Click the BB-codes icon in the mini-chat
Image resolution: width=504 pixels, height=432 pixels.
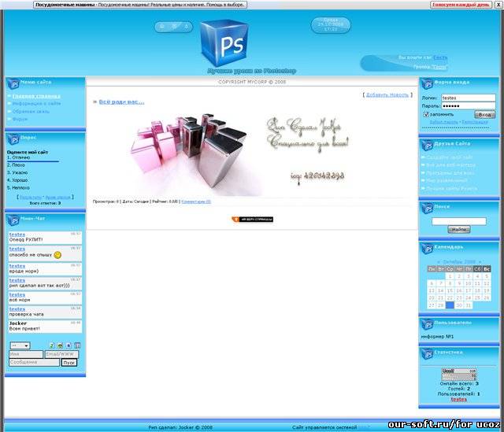[x=77, y=345]
